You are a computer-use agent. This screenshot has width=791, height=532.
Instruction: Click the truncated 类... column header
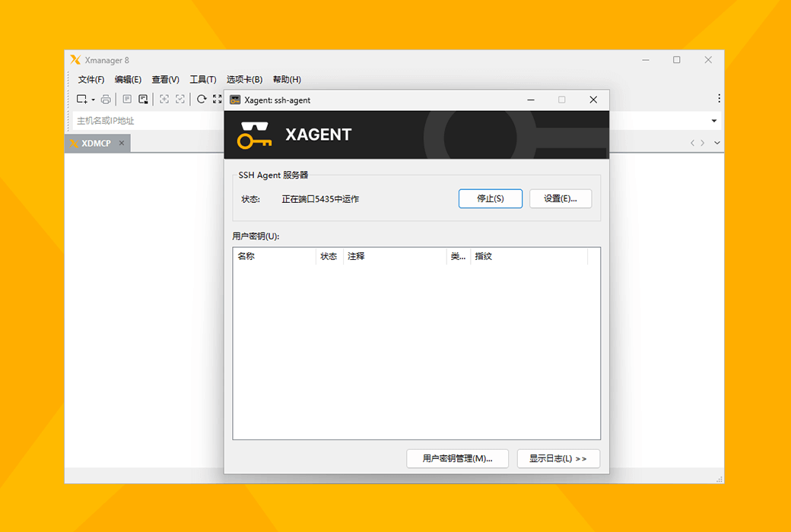[x=459, y=256]
